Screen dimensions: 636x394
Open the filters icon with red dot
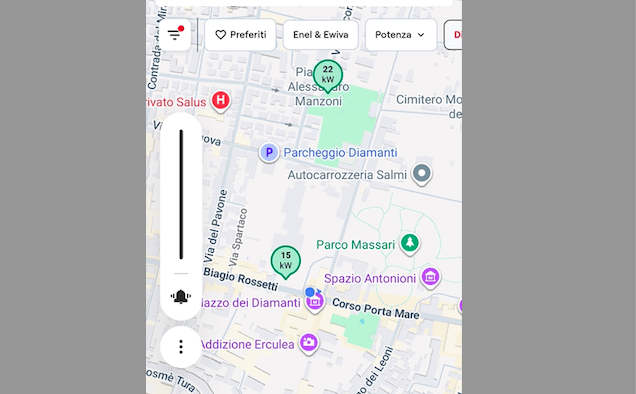pyautogui.click(x=175, y=34)
